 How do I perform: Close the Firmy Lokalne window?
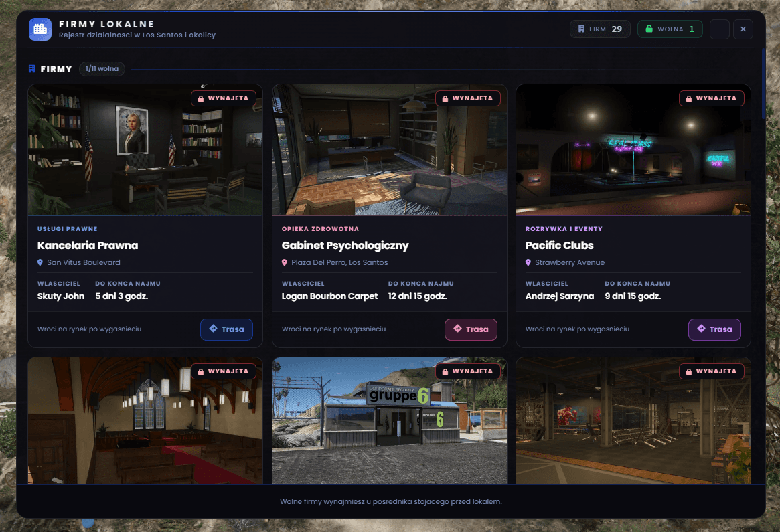(x=743, y=29)
